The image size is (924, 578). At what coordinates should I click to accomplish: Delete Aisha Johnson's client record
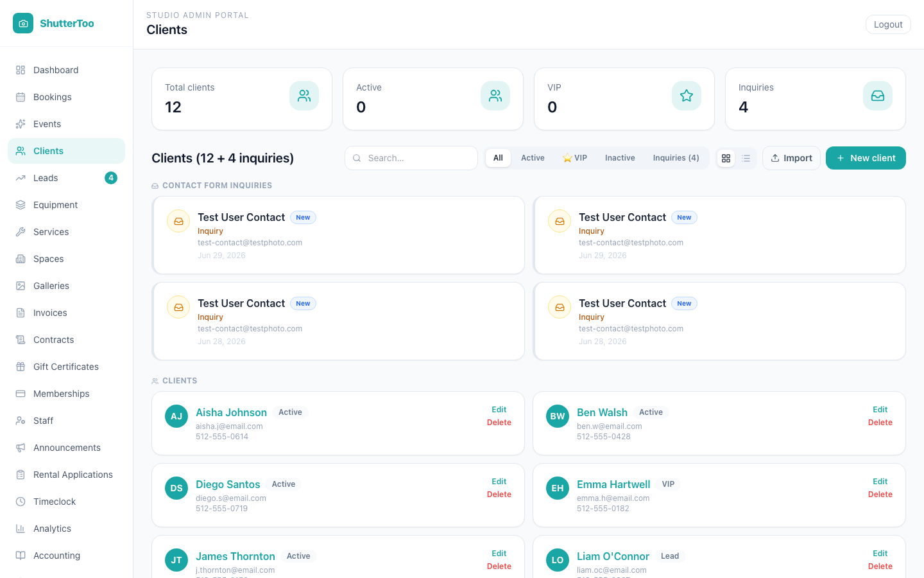(x=499, y=423)
